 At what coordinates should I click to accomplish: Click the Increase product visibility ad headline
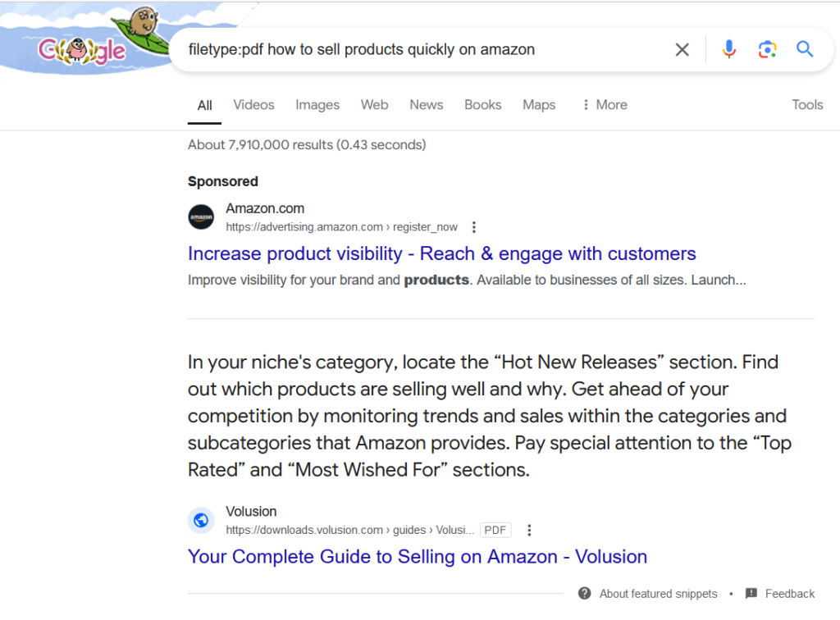[441, 253]
